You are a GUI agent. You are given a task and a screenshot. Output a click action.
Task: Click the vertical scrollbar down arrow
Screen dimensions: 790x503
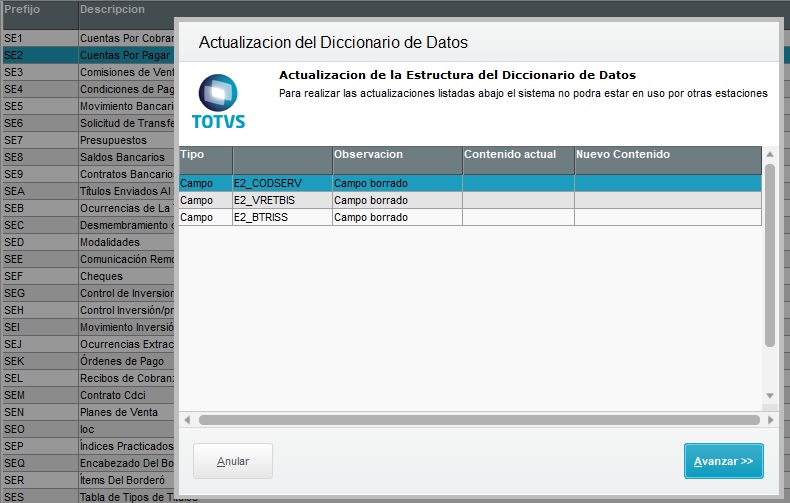[x=770, y=396]
